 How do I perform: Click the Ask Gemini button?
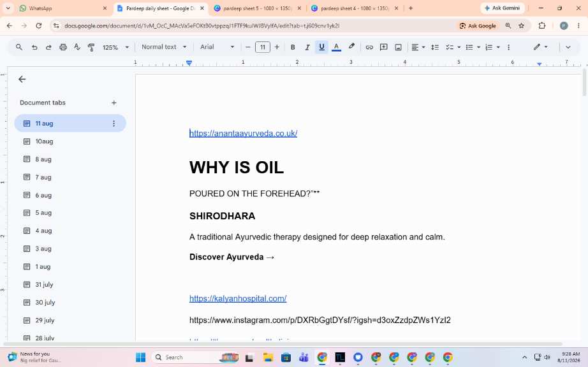pos(503,8)
